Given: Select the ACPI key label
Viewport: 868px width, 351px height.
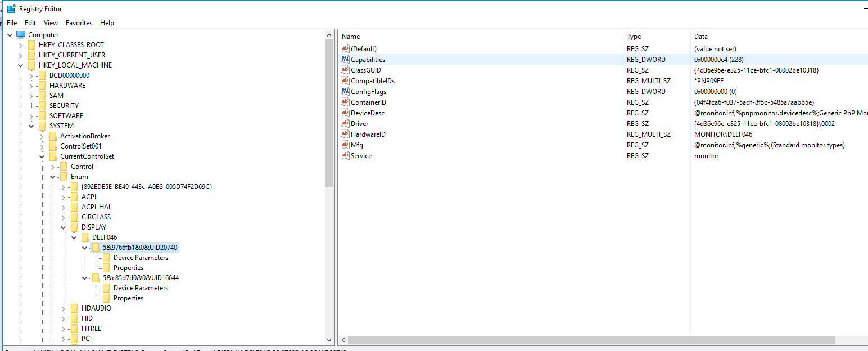Looking at the screenshot, I should point(89,197).
